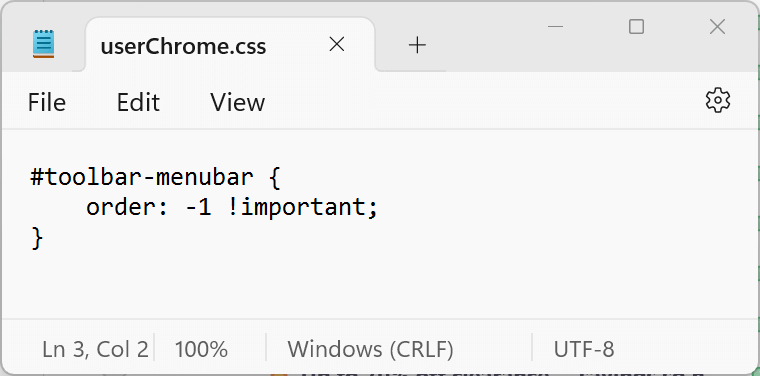This screenshot has height=376, width=760.
Task: Click the UTF-8 encoding indicator
Action: [x=584, y=349]
